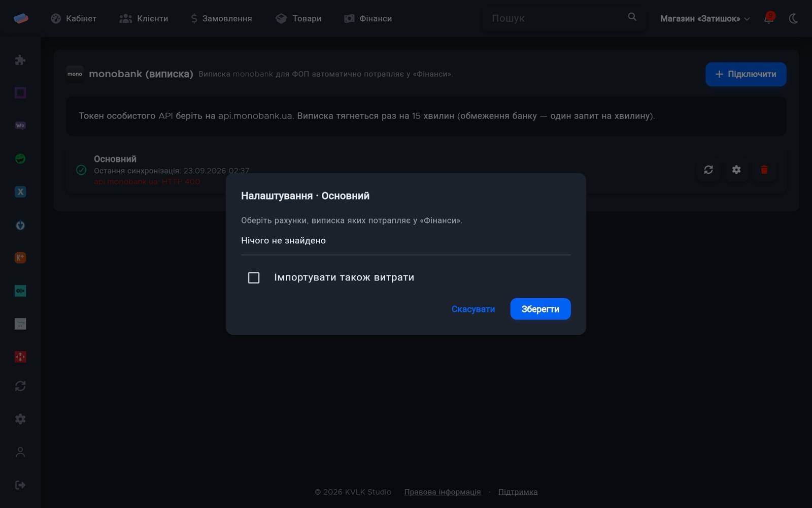Open the orange K+ integration icon in the sidebar
The height and width of the screenshot is (508, 812).
coord(20,258)
